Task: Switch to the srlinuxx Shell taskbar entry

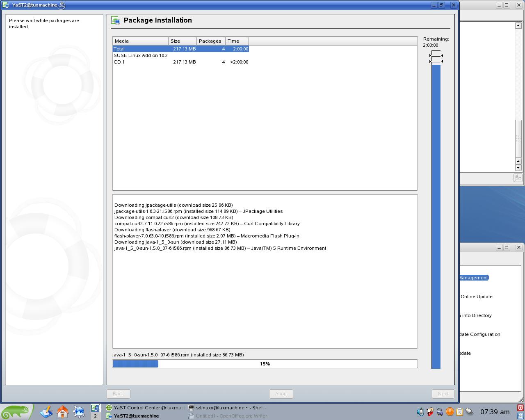Action: coord(227,408)
